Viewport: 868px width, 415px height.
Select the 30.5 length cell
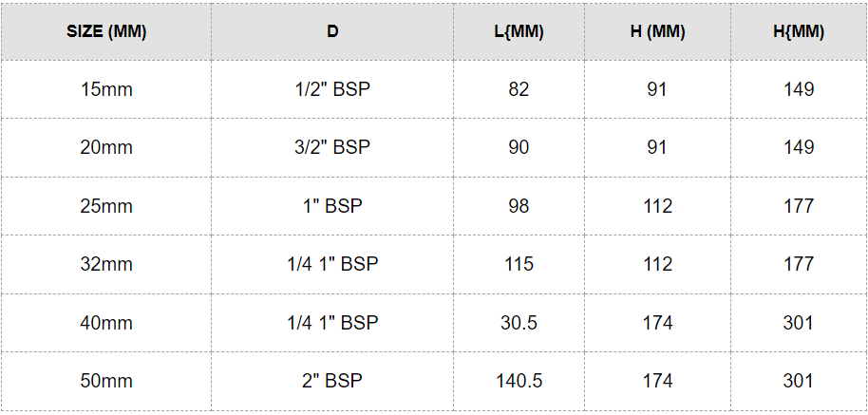[519, 323]
